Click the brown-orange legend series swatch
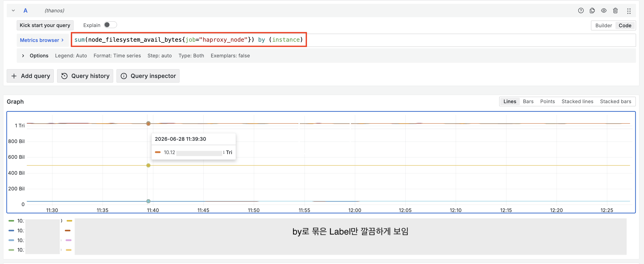 68,231
